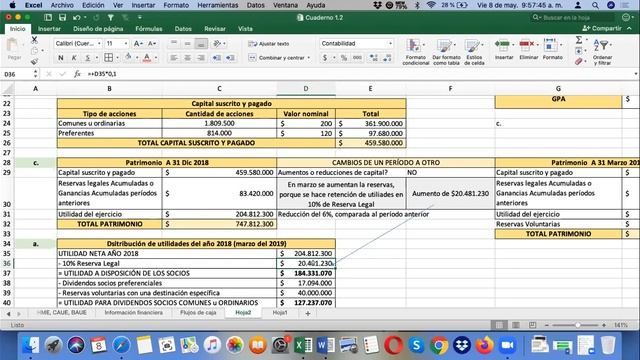Click the Name Box showing D36
Image resolution: width=640 pixels, height=360 pixels.
[x=16, y=74]
